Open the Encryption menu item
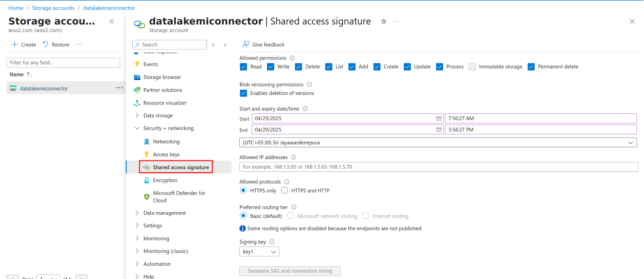This screenshot has height=279, width=644. (x=165, y=180)
